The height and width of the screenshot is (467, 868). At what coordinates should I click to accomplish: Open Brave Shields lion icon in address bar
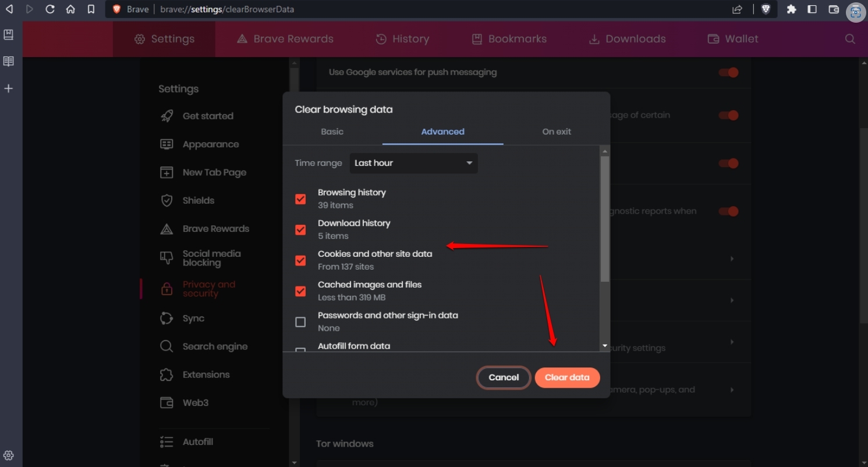click(766, 9)
